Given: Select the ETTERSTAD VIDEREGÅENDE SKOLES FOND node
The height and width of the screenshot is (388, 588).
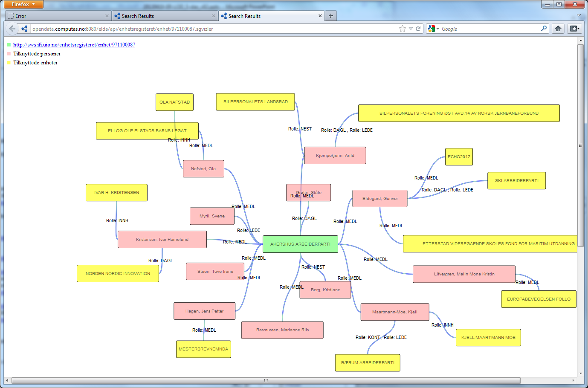Looking at the screenshot, I should coord(490,244).
